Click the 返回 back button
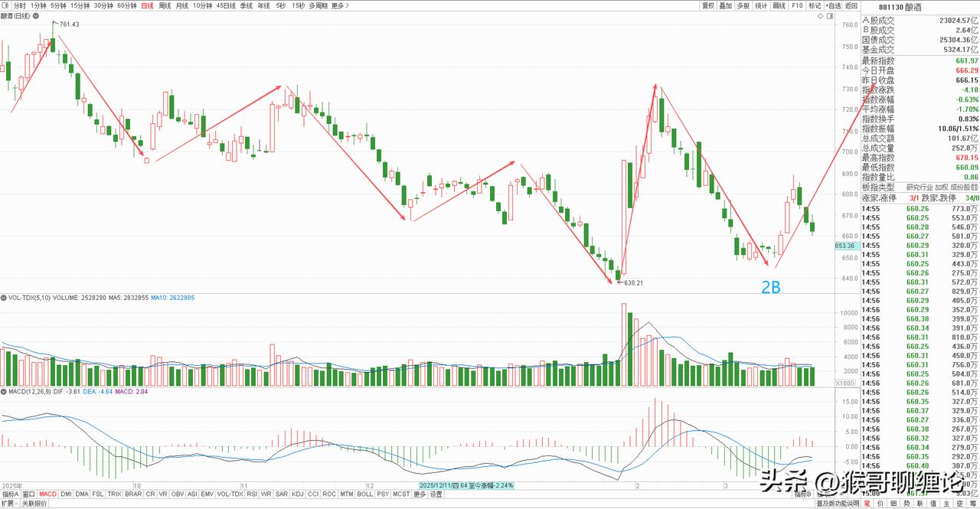The image size is (980, 509). (x=851, y=5)
